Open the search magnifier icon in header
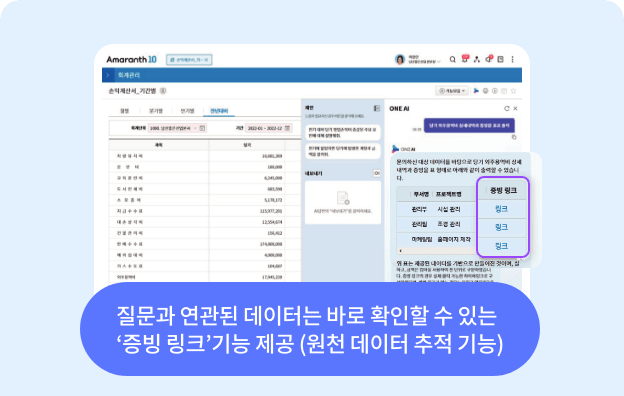624x396 pixels. pyautogui.click(x=452, y=59)
